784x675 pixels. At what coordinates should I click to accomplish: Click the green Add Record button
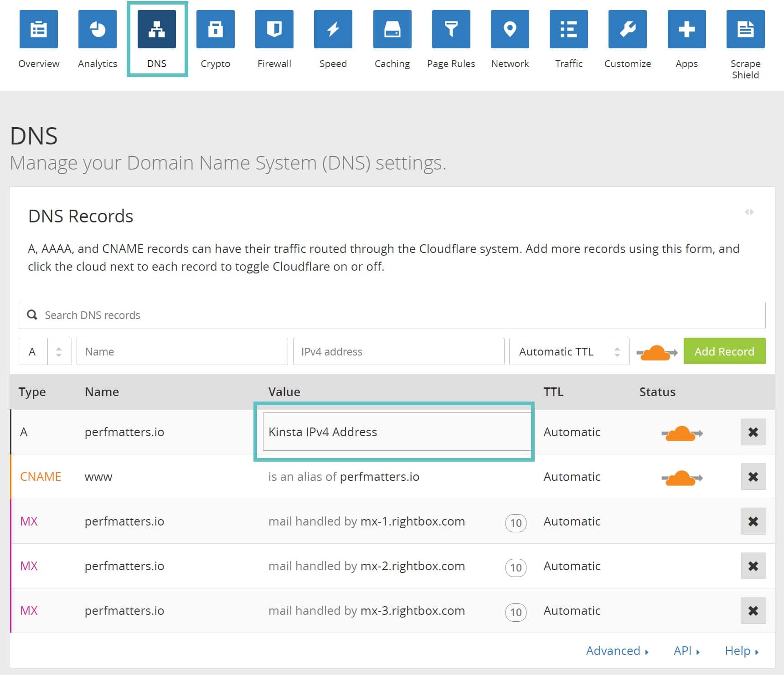(x=724, y=351)
